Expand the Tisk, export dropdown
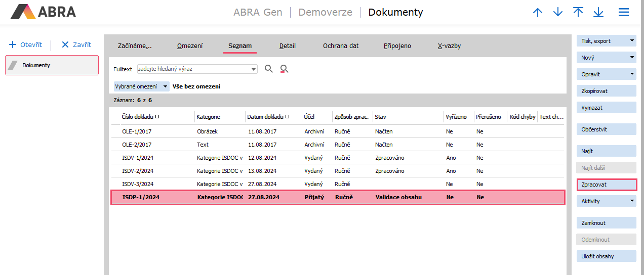 pos(631,41)
